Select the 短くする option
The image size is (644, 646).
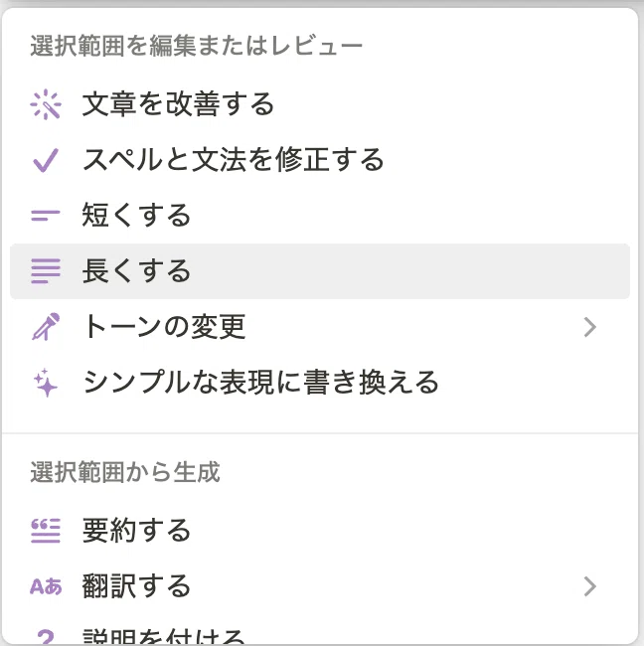pyautogui.click(x=320, y=216)
